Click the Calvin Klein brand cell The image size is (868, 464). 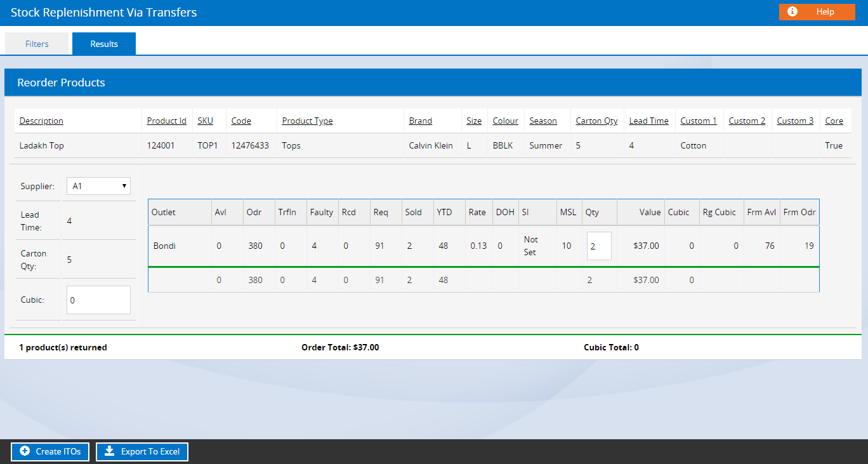pos(431,145)
